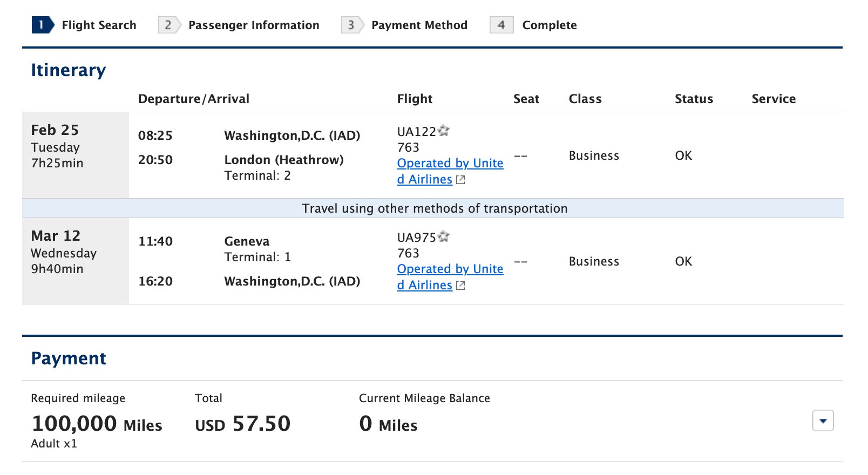Click the Itinerary section heading
This screenshot has height=475, width=868.
69,69
